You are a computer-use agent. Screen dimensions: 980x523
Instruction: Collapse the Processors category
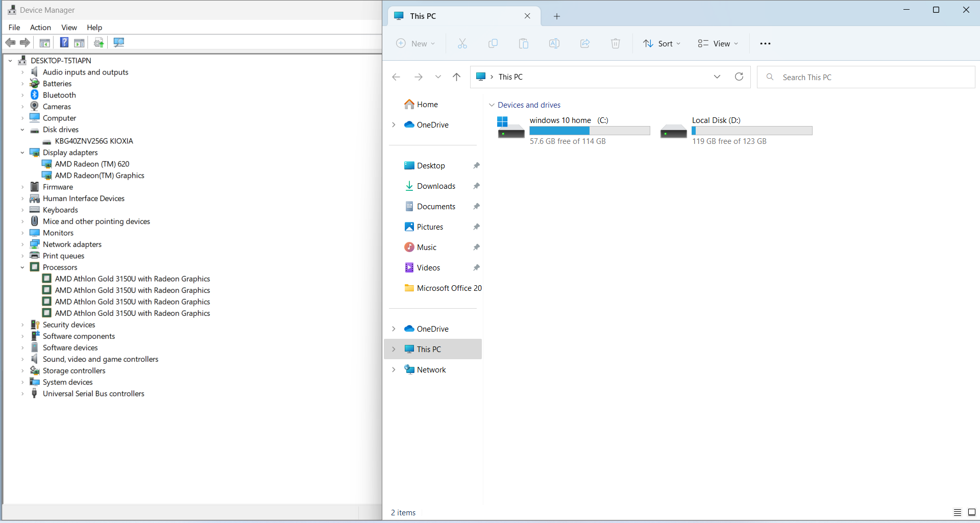(x=22, y=267)
